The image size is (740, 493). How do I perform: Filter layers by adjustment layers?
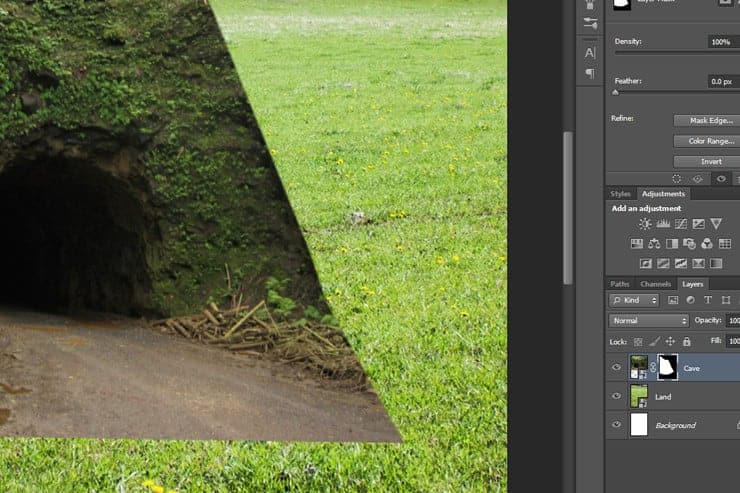pos(690,300)
